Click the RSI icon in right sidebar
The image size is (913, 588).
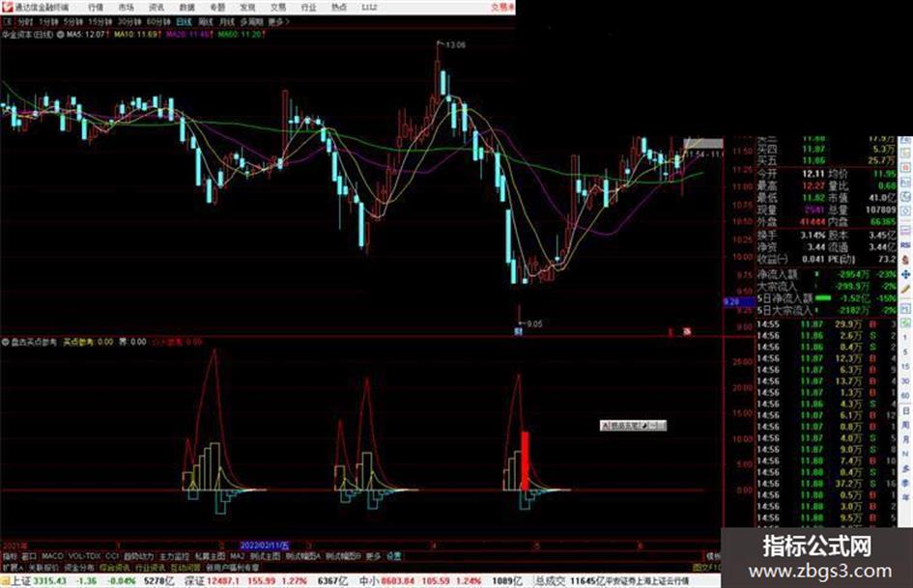(x=905, y=245)
